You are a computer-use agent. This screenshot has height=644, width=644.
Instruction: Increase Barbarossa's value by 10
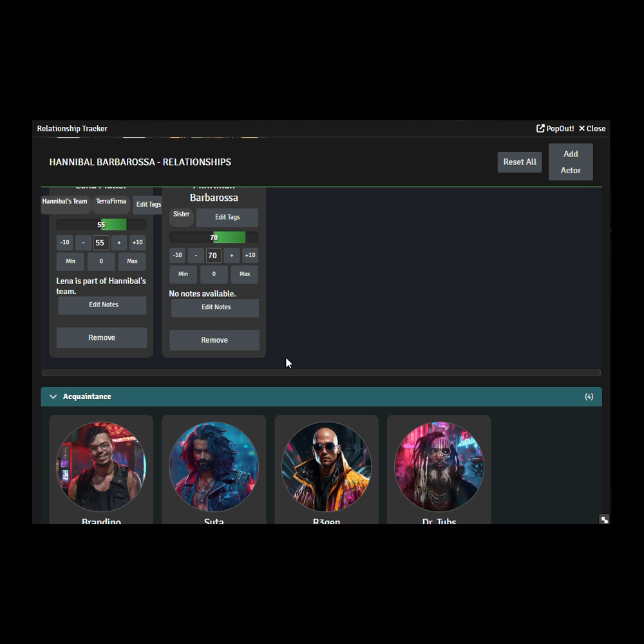click(250, 255)
